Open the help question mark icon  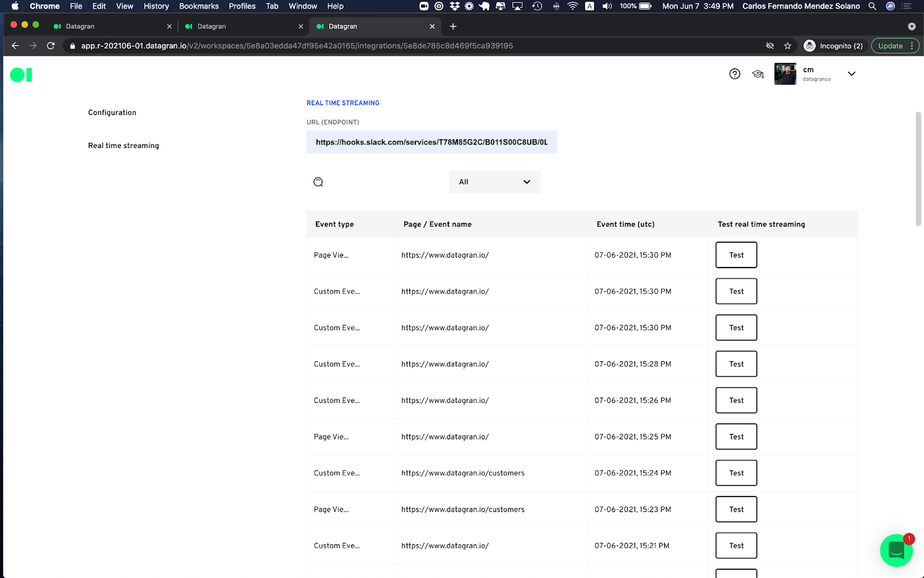[x=735, y=74]
